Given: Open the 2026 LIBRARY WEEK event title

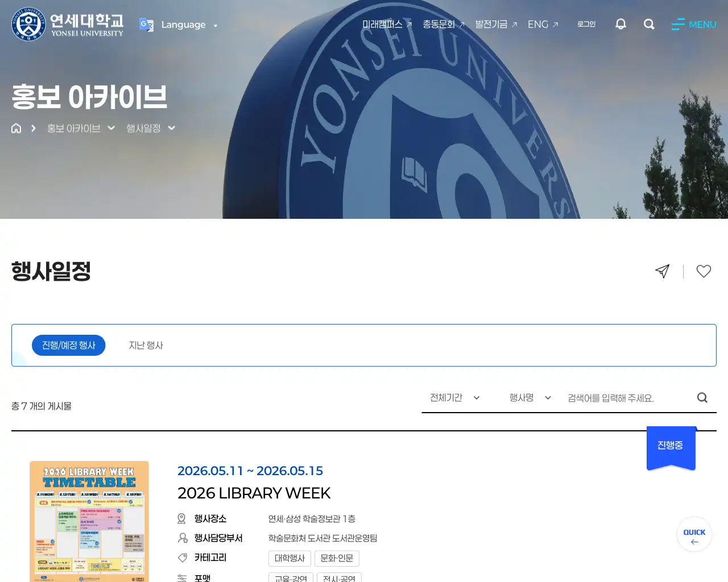Looking at the screenshot, I should click(x=254, y=493).
